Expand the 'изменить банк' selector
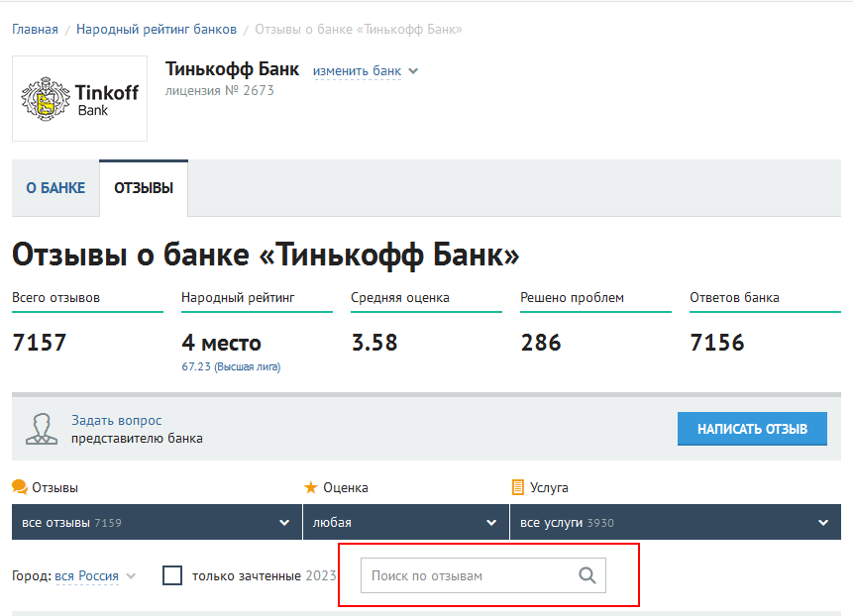The width and height of the screenshot is (853, 616). pos(357,71)
